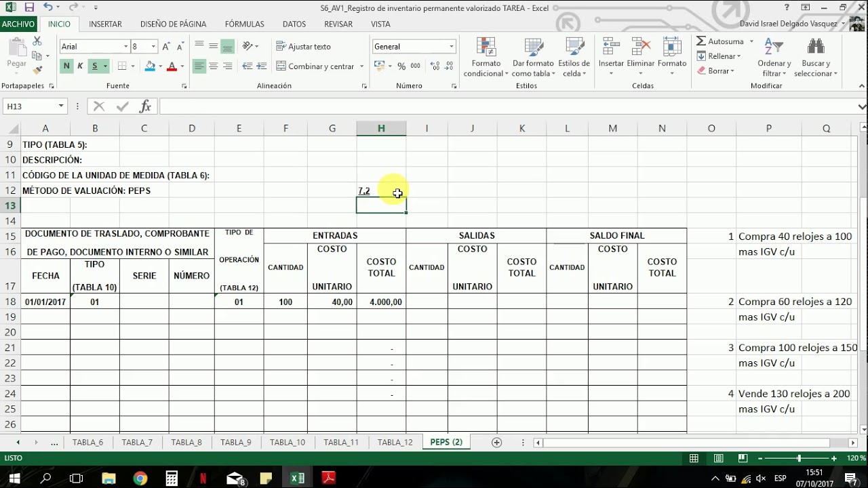Open Dar formato como tabla gallery
The width and height of the screenshot is (868, 488).
tap(533, 58)
